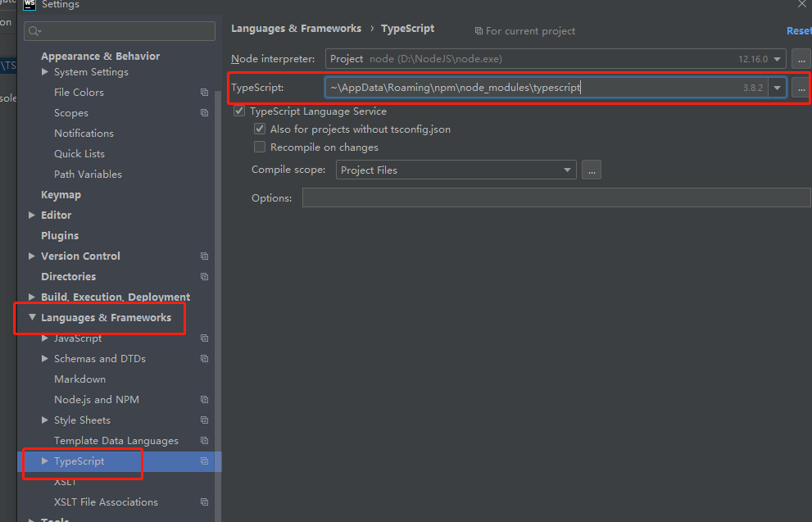
Task: Open the Node interpreter dropdown arrow
Action: tap(778, 59)
